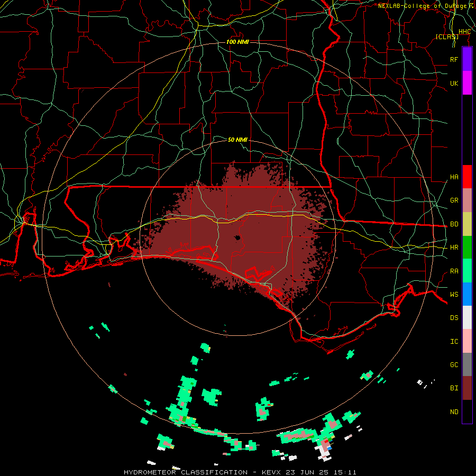The width and height of the screenshot is (476, 476).
Task: Click the HR legend label
Action: point(454,248)
